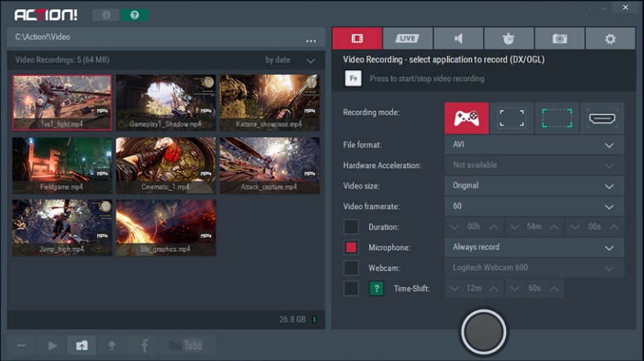Increase Time-Shift 12m value
This screenshot has width=644, height=361.
[493, 289]
